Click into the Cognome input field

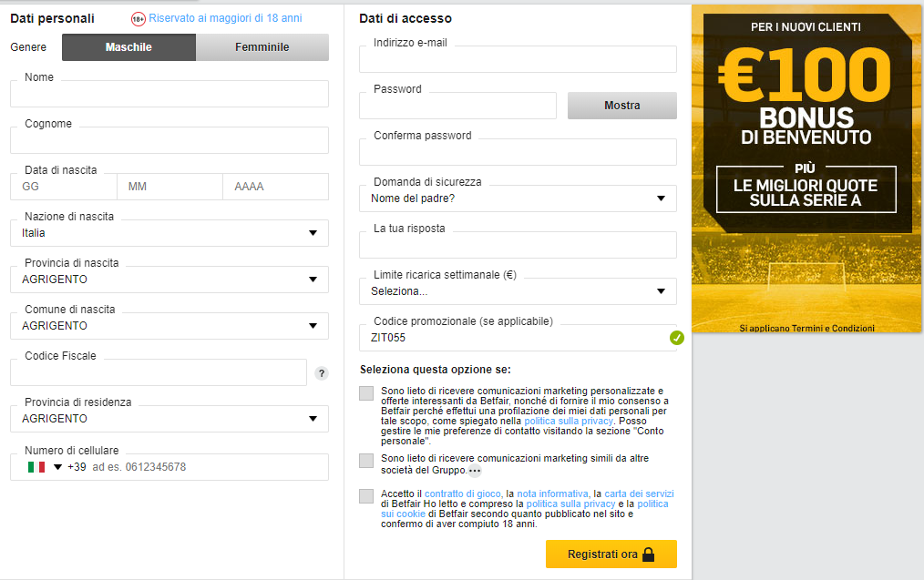(169, 141)
